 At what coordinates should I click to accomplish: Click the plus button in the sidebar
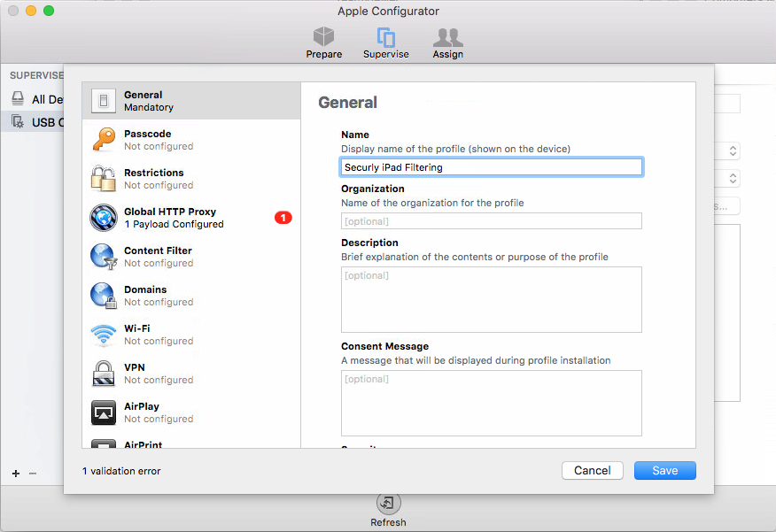tap(16, 474)
